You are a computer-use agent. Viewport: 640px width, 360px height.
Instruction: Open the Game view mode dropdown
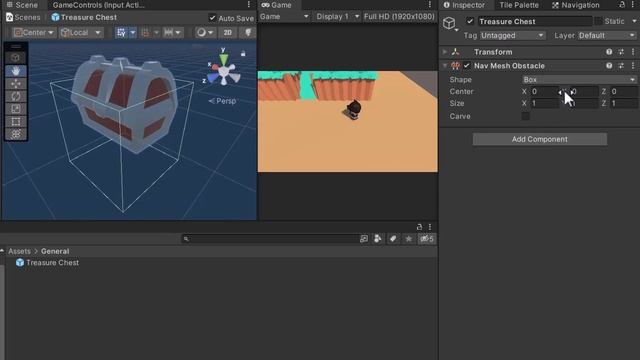(x=284, y=17)
